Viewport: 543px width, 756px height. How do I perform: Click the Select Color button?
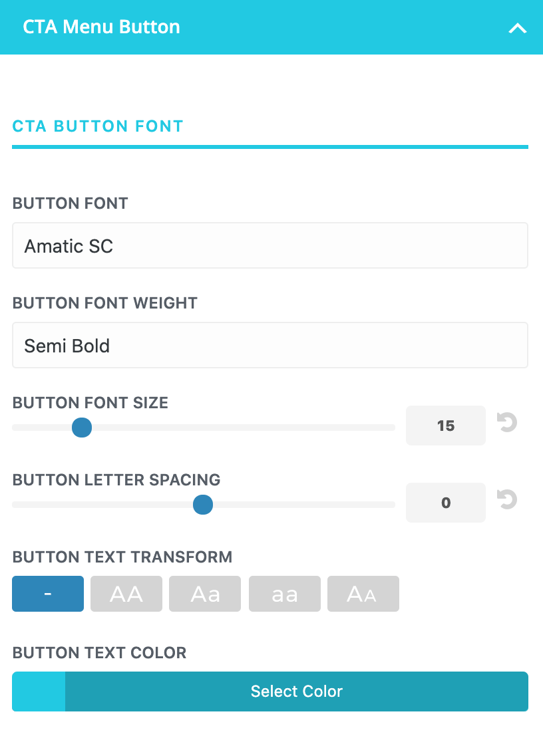(297, 692)
